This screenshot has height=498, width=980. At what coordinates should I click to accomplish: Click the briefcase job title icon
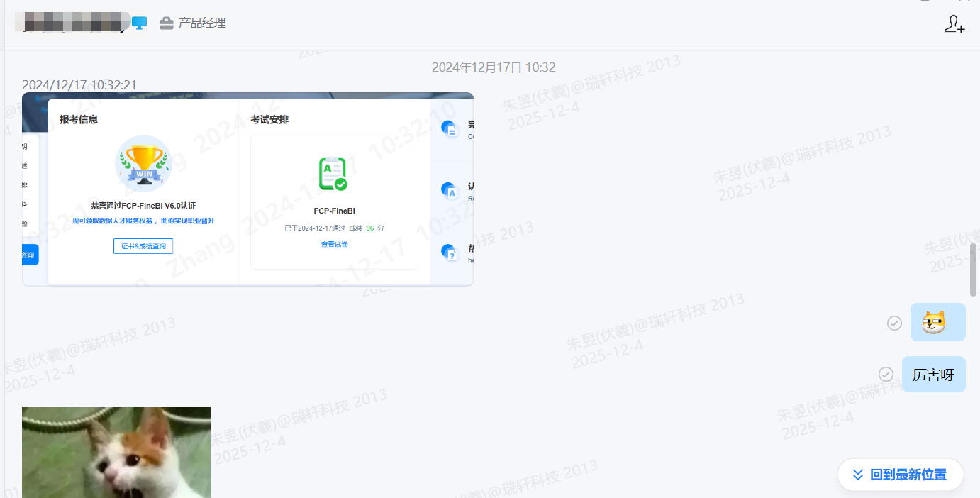point(166,23)
